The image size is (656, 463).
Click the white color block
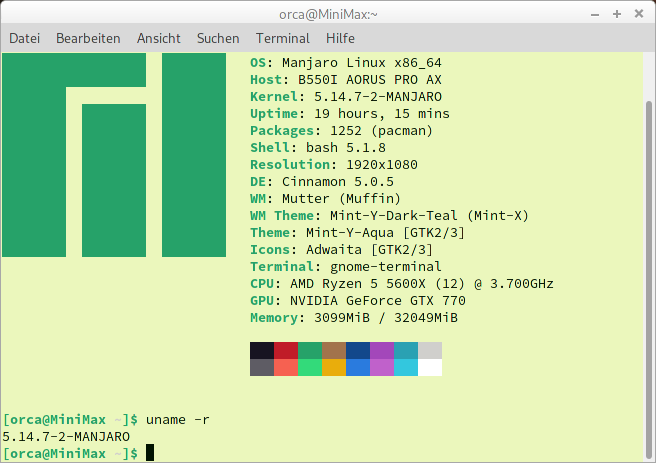[430, 367]
